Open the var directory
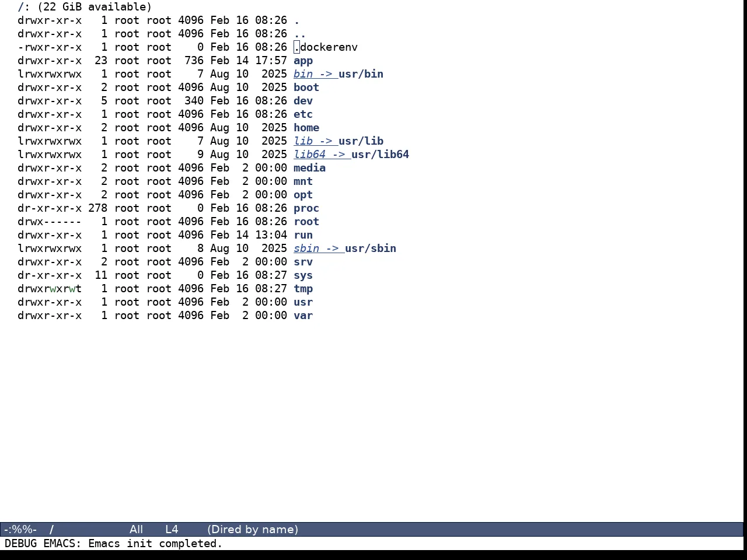 click(x=303, y=316)
